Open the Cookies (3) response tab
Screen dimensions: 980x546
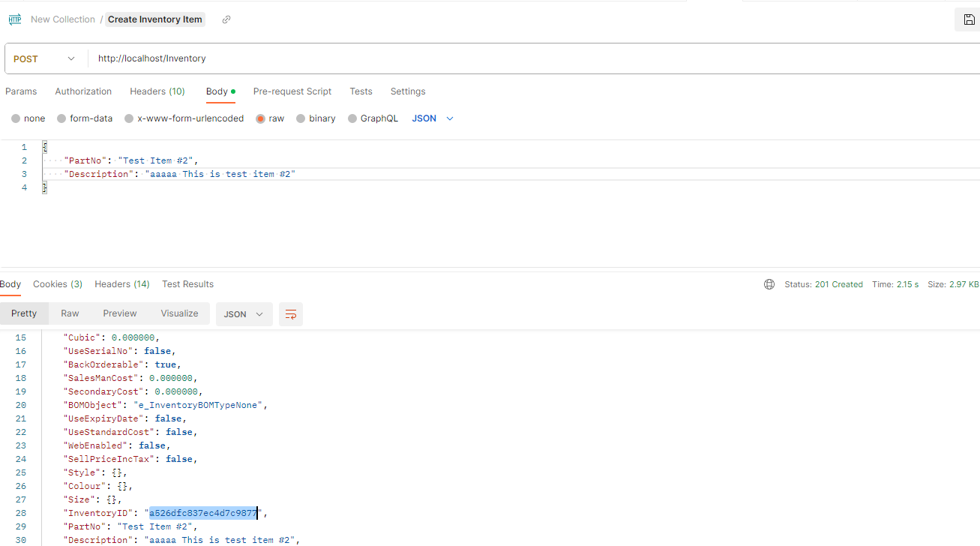tap(58, 284)
